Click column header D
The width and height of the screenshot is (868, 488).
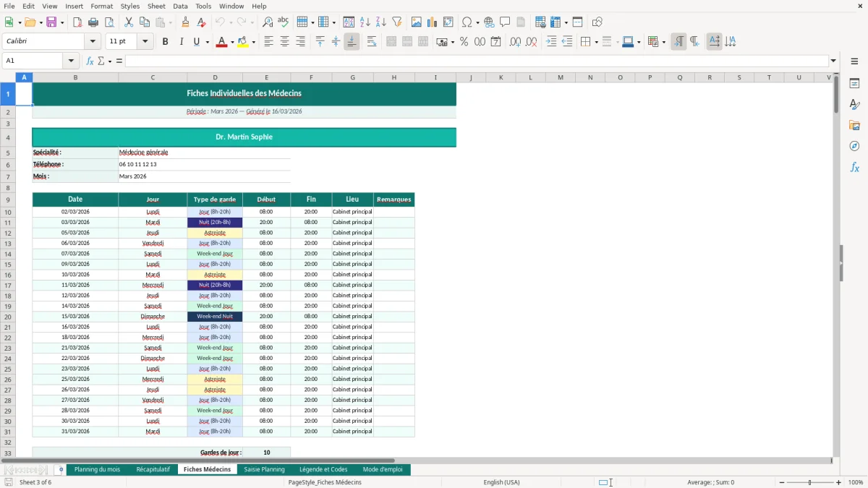tap(215, 77)
